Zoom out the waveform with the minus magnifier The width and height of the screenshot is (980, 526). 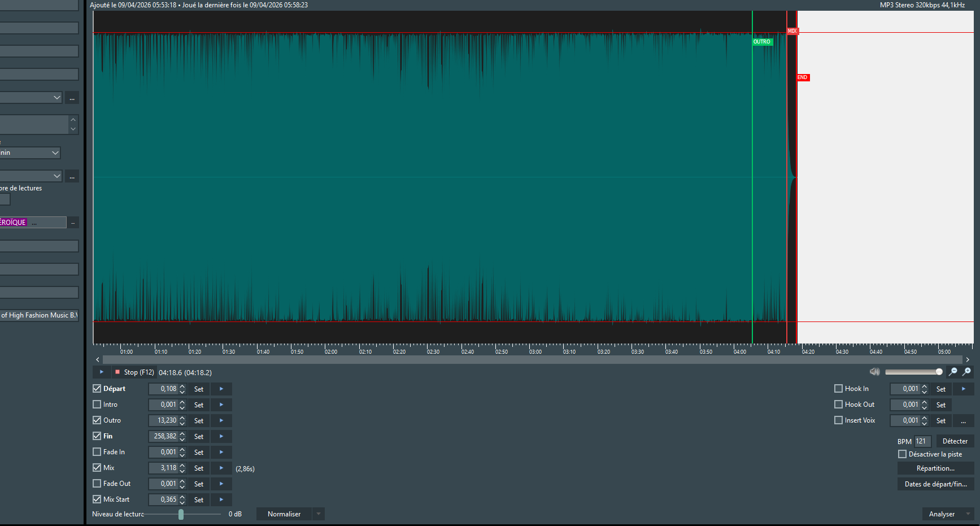click(x=953, y=371)
